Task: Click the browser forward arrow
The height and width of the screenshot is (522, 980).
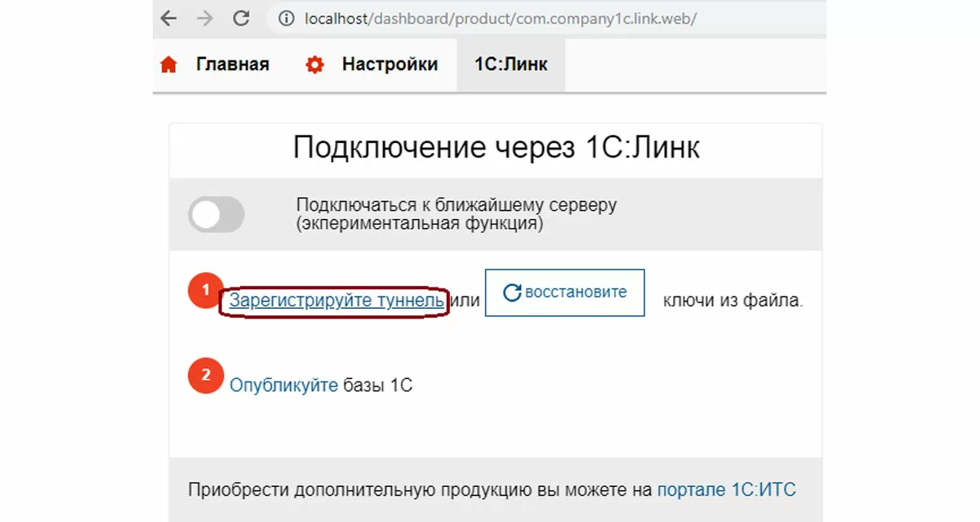Action: pos(205,18)
